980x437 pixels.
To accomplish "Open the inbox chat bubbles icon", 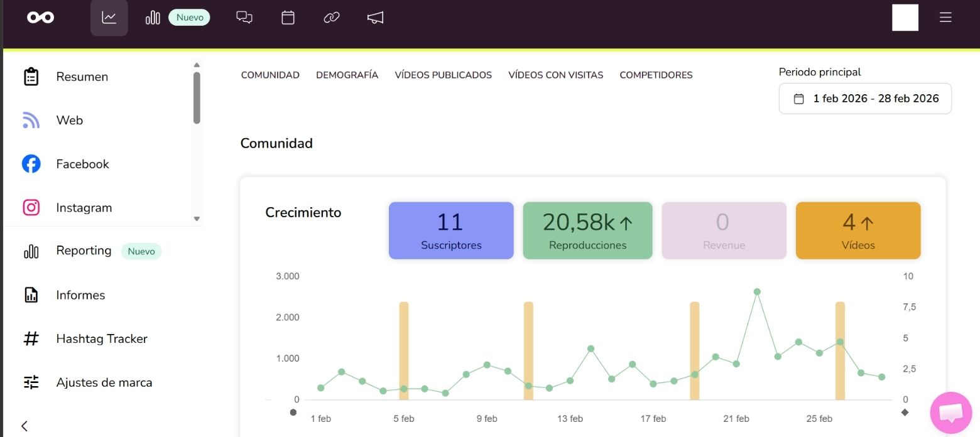I will 244,18.
